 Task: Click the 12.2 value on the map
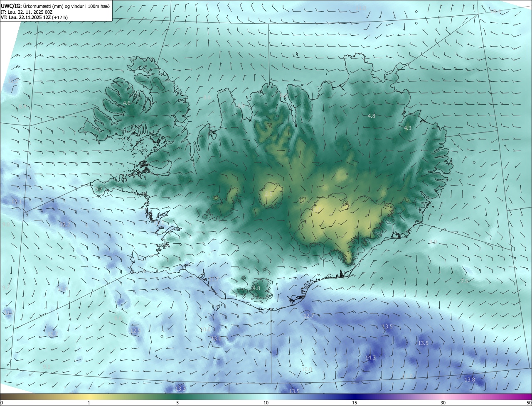(65, 225)
